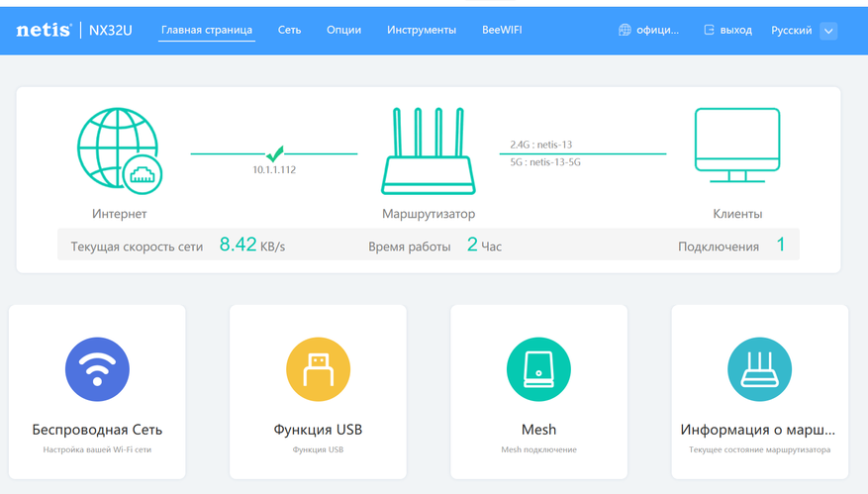Screen dimensions: 868x494
Task: Click the Клиенты monitor icon
Action: click(x=737, y=146)
